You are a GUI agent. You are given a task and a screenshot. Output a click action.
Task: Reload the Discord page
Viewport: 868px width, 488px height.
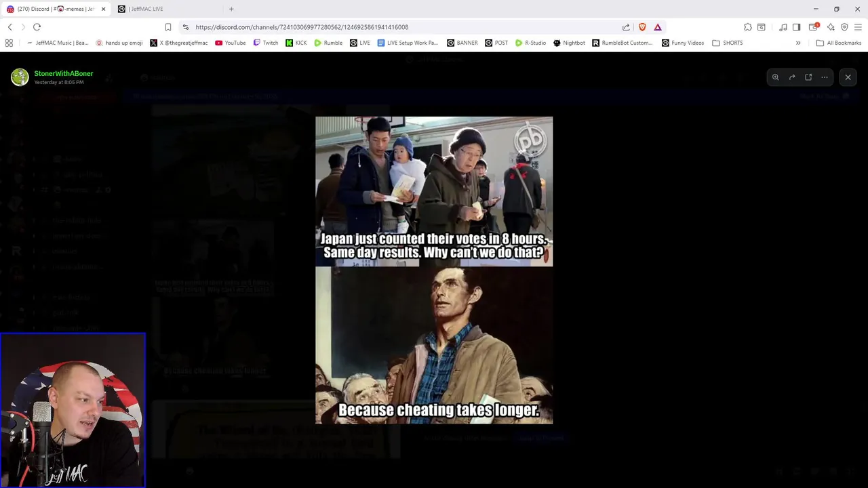37,27
